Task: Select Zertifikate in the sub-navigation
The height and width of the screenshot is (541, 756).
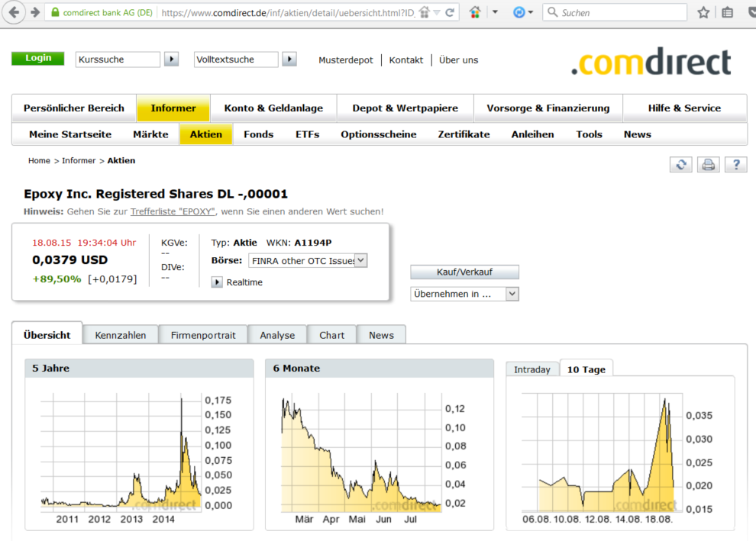Action: [464, 134]
